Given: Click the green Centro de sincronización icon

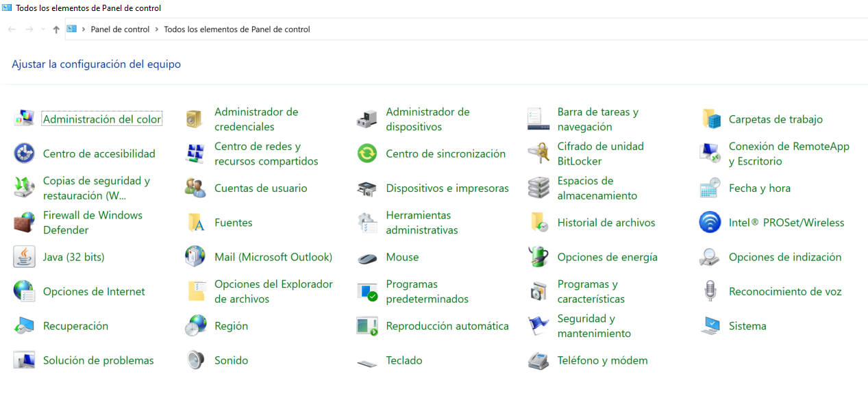Looking at the screenshot, I should pos(367,153).
